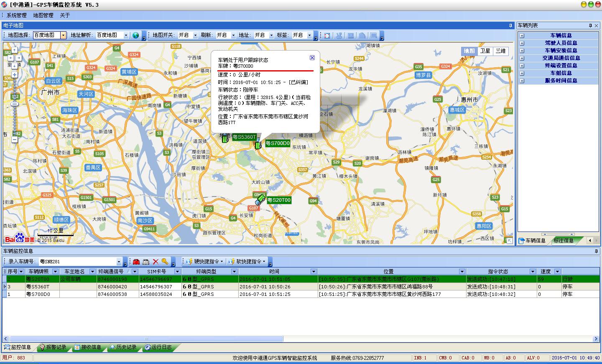Pan the map left with arrow button
602x364 pixels.
tap(10, 58)
